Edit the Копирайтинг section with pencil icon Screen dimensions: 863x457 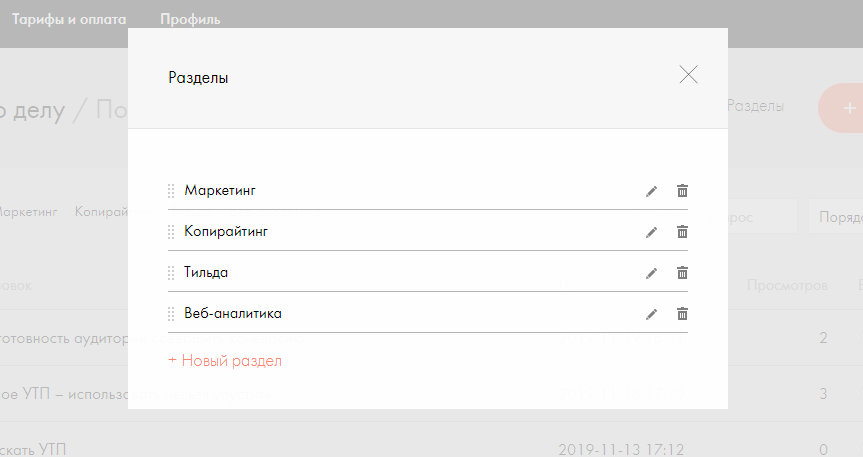[651, 232]
